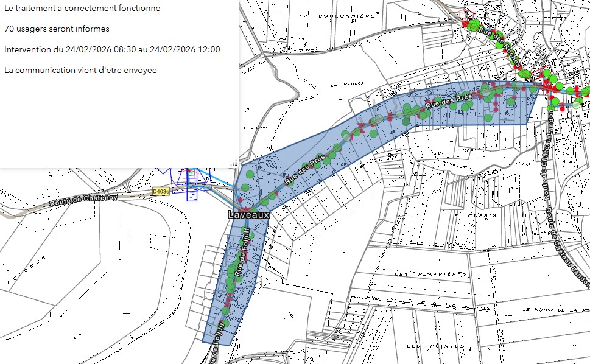Select the green dot at the zone's southern tip

(x=225, y=323)
